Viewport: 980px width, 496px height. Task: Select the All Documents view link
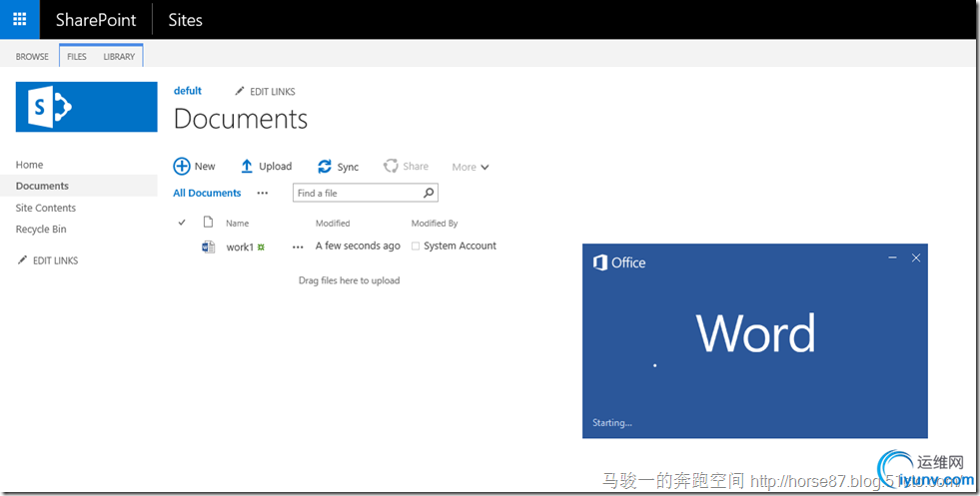[x=207, y=193]
